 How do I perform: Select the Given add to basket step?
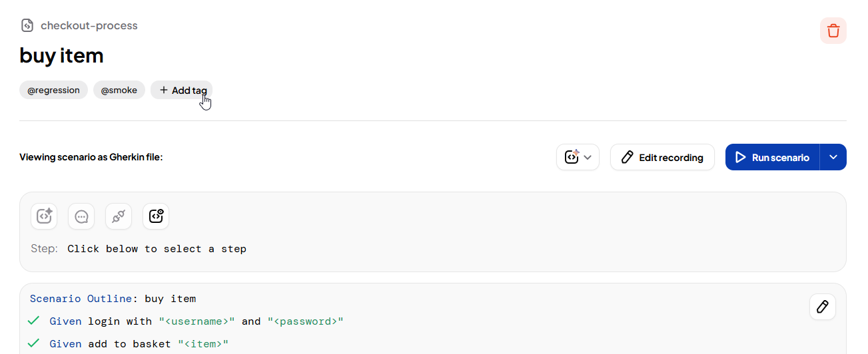tap(139, 344)
